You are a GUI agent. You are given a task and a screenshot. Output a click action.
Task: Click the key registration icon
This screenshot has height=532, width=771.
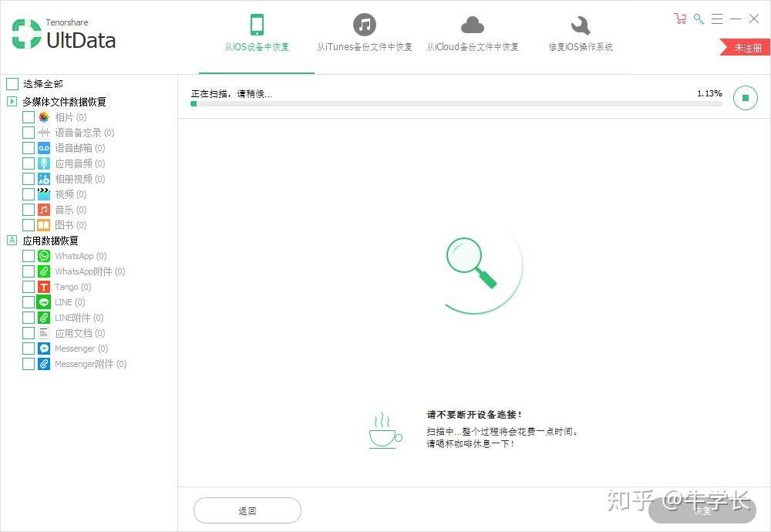[699, 19]
